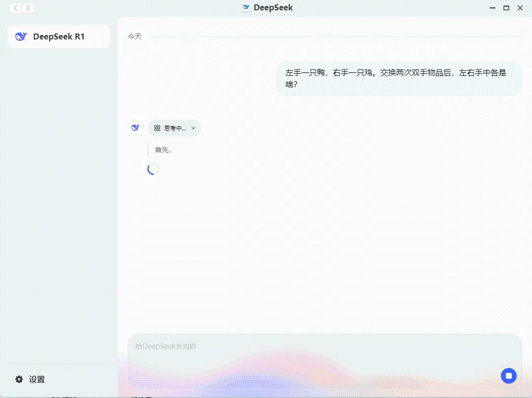The width and height of the screenshot is (532, 398).
Task: Select the DeepSeek R1 model entry
Action: click(59, 36)
